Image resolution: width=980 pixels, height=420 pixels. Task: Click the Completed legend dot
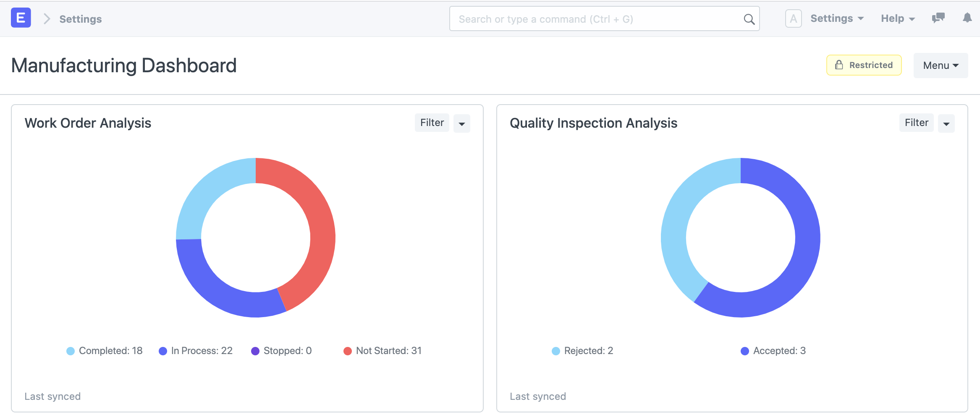pyautogui.click(x=71, y=351)
